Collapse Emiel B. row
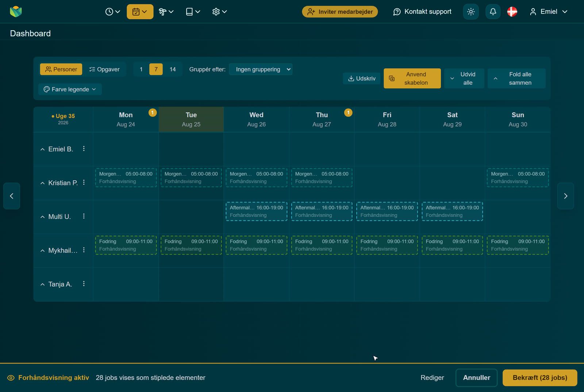 click(42, 149)
